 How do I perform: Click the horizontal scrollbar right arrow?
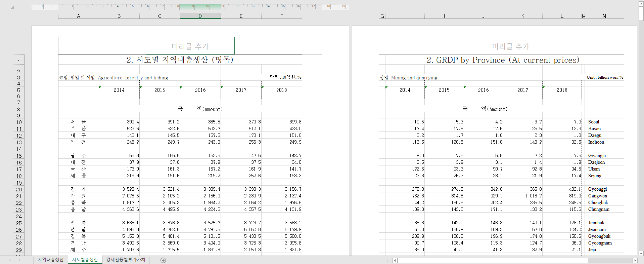pos(635,260)
